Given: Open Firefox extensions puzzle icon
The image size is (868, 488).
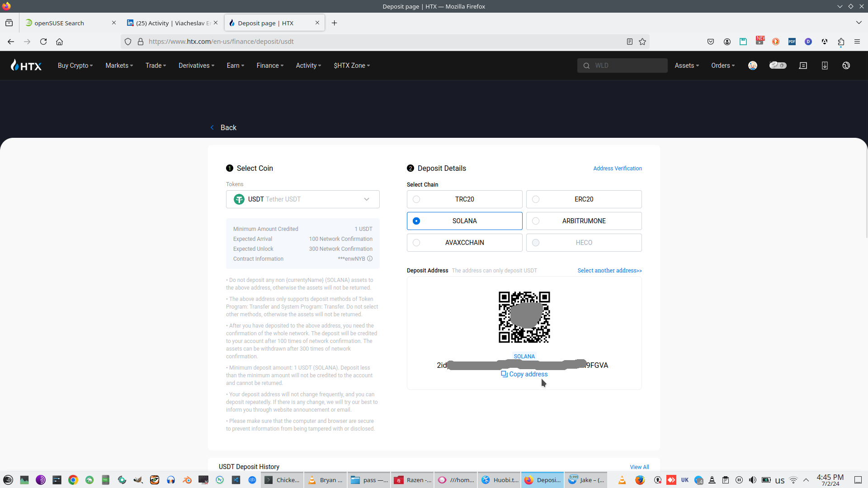Looking at the screenshot, I should [x=841, y=42].
